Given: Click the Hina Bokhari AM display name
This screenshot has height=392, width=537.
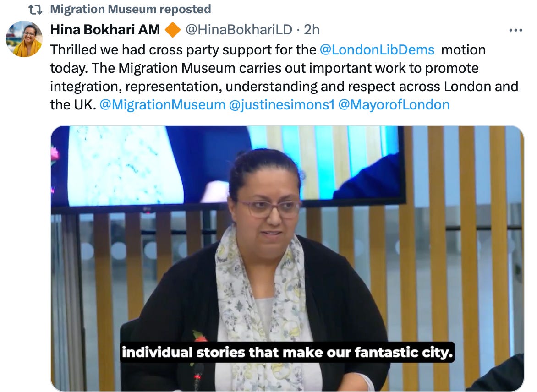Looking at the screenshot, I should pos(105,30).
